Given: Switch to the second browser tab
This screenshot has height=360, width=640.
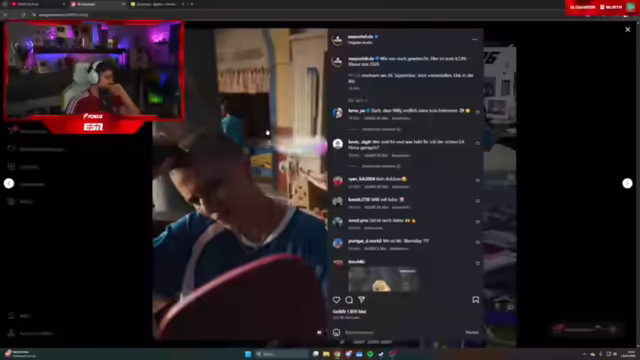Looking at the screenshot, I should [98, 4].
